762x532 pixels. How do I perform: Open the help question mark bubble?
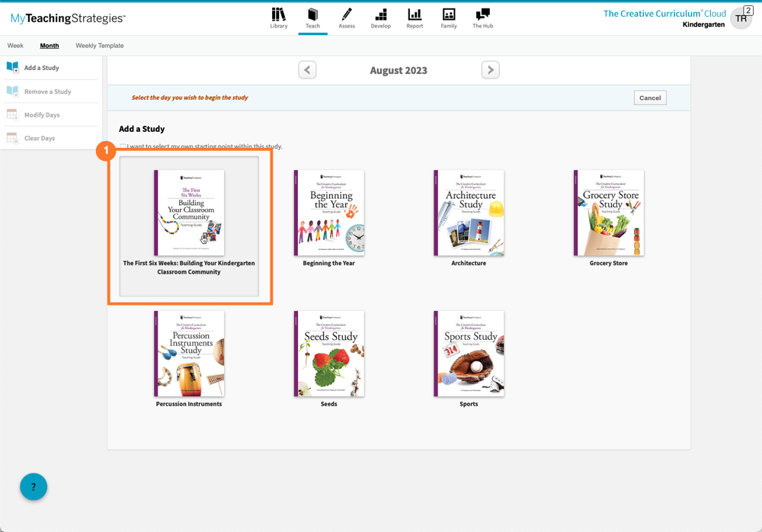(x=33, y=486)
